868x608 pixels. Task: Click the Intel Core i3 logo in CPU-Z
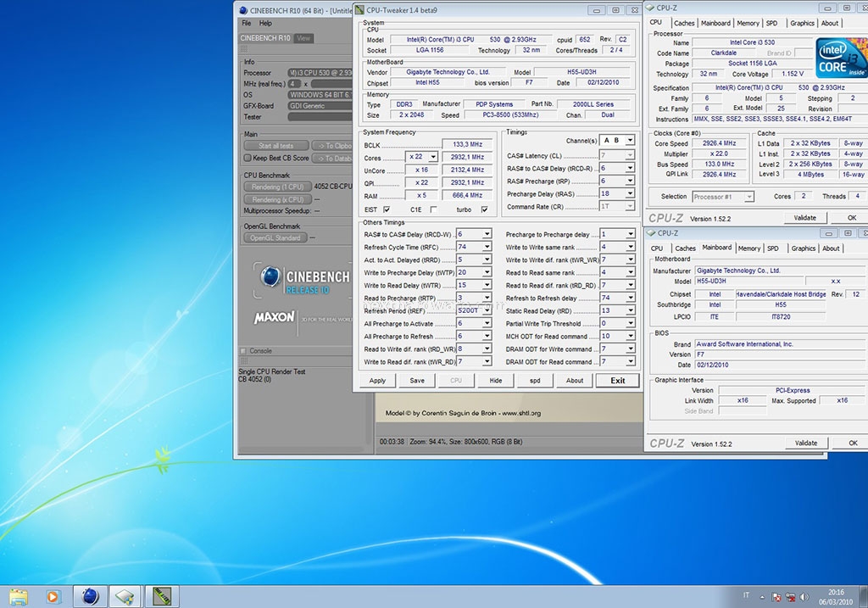pyautogui.click(x=842, y=58)
